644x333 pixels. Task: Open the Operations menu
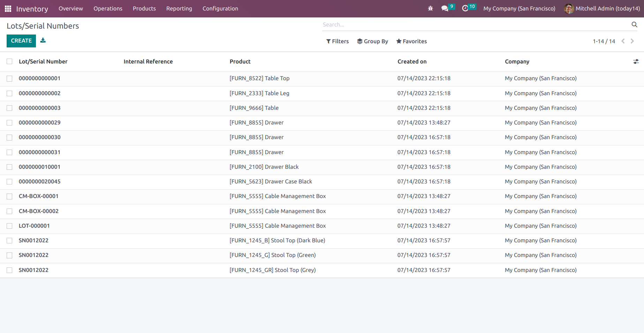click(x=108, y=8)
